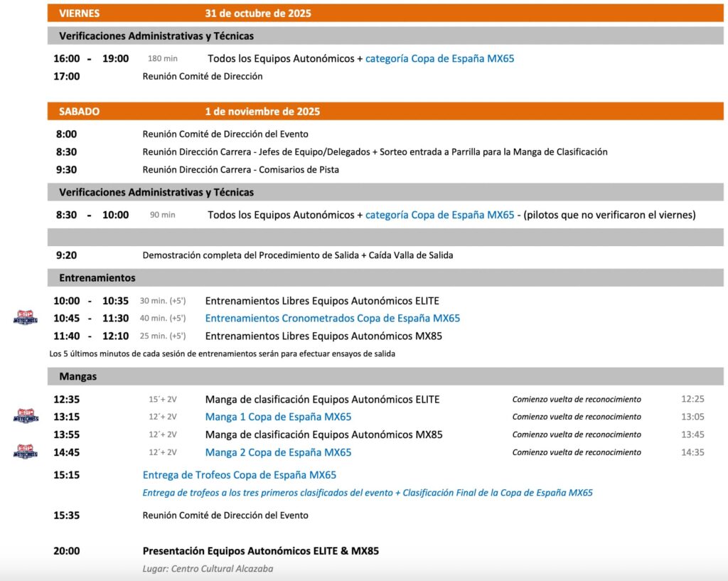Open Saturday's 'categoría Copa de España MX65' link

click(439, 215)
